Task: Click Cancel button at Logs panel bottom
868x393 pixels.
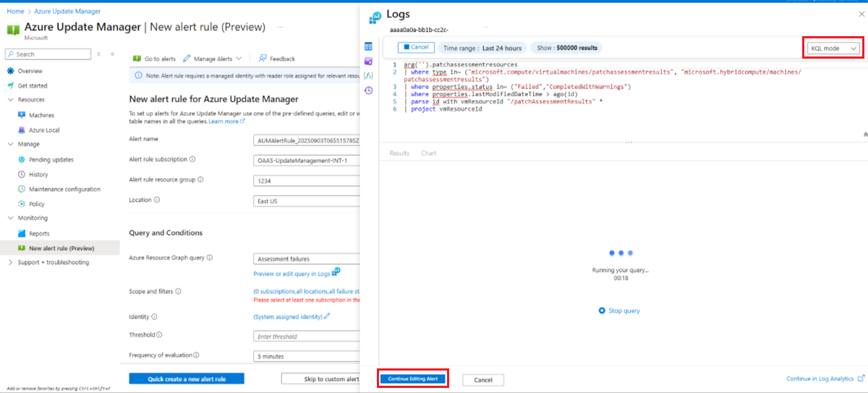Action: (x=483, y=380)
